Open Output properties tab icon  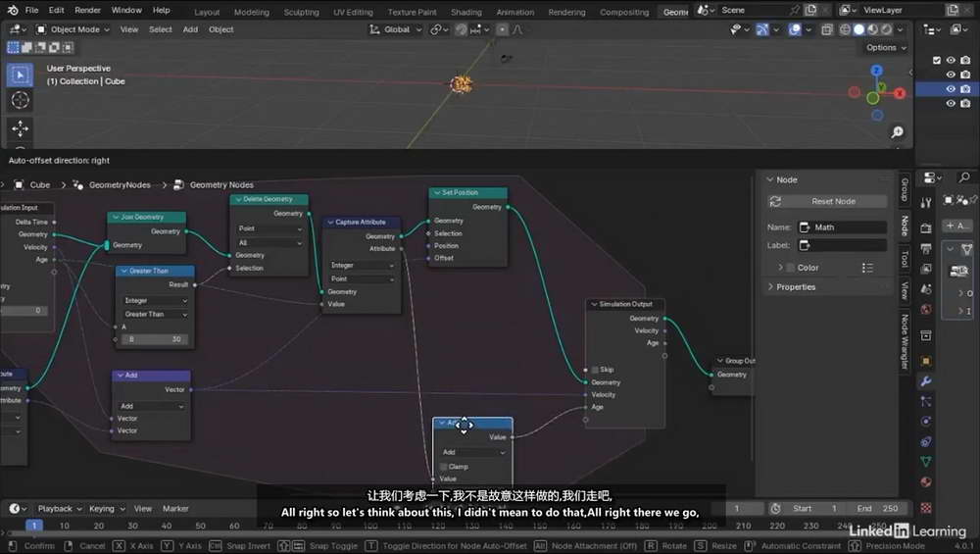[926, 249]
